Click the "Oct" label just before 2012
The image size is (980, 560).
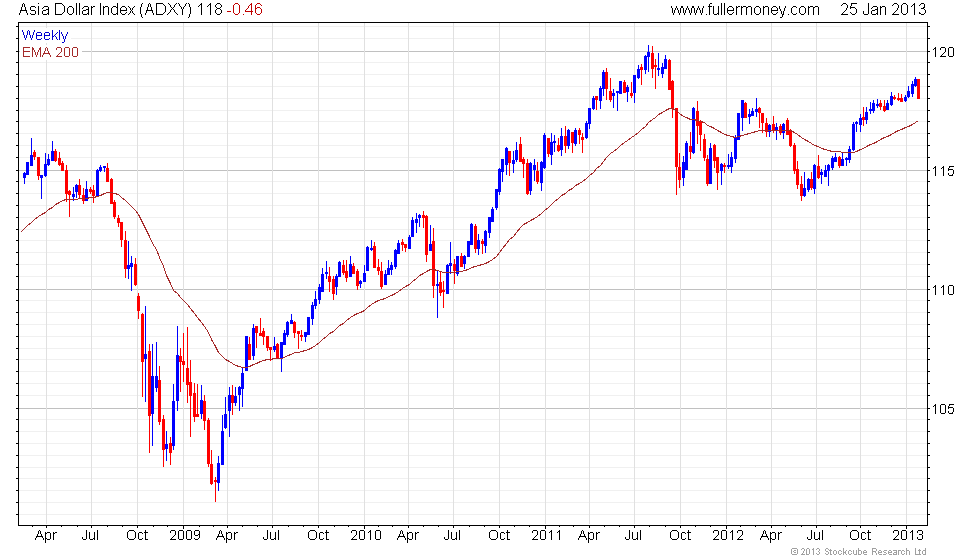[680, 536]
